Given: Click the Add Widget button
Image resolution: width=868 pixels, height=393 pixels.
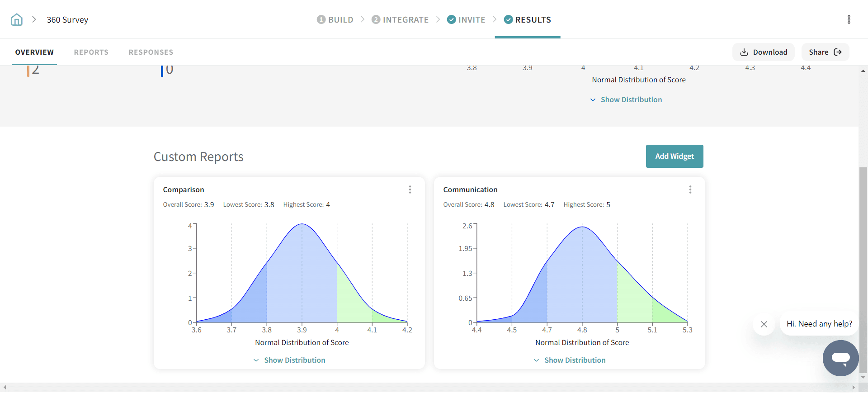Looking at the screenshot, I should pyautogui.click(x=674, y=156).
